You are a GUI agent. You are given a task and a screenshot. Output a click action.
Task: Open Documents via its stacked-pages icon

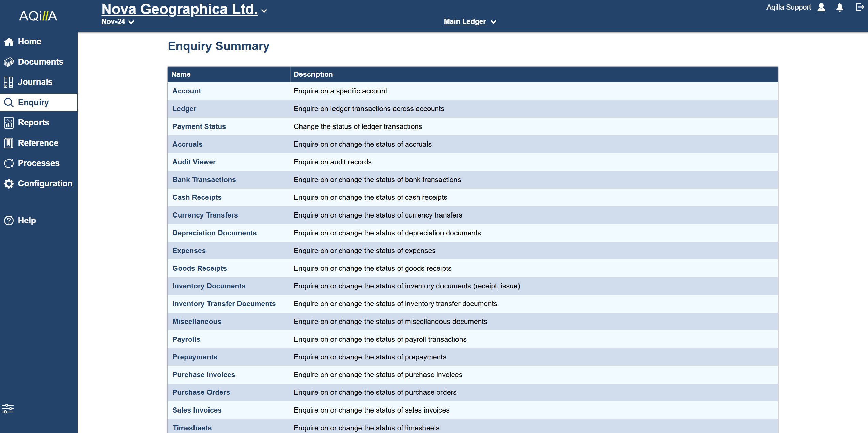click(9, 62)
